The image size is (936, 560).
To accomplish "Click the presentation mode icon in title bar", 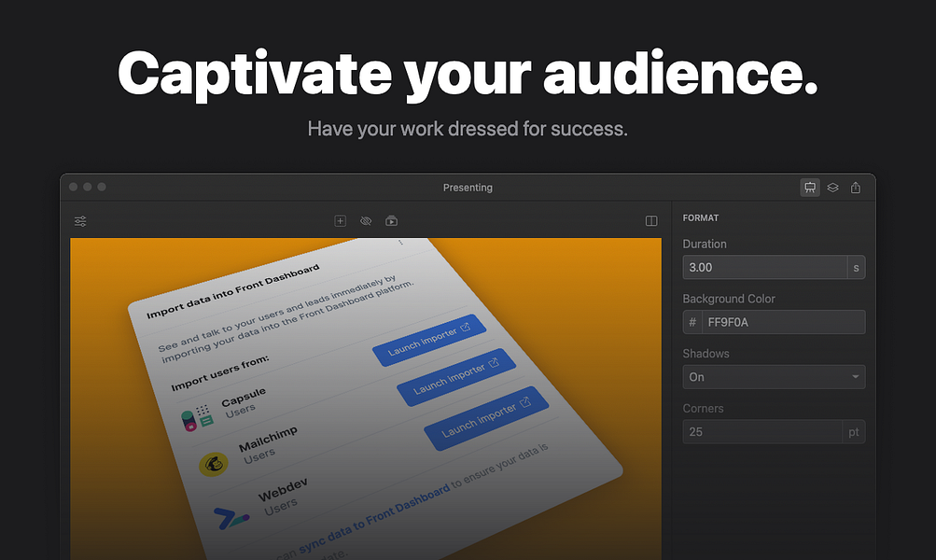I will pos(809,188).
